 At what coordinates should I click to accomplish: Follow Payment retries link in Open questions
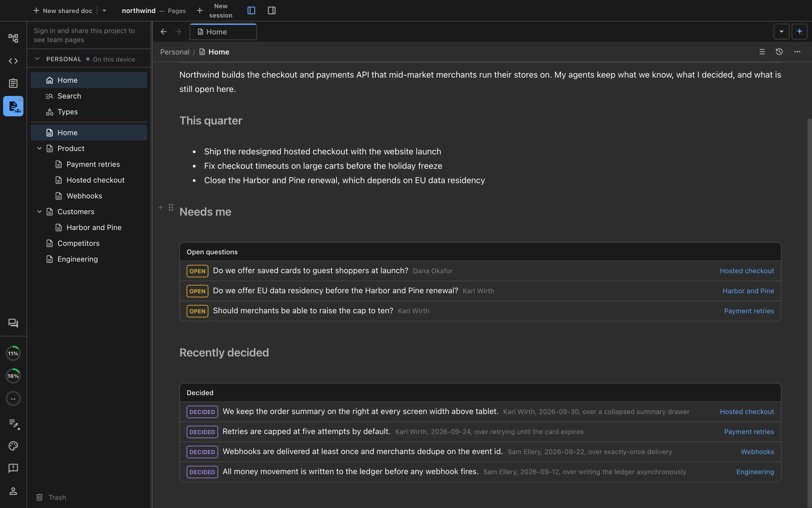[749, 311]
